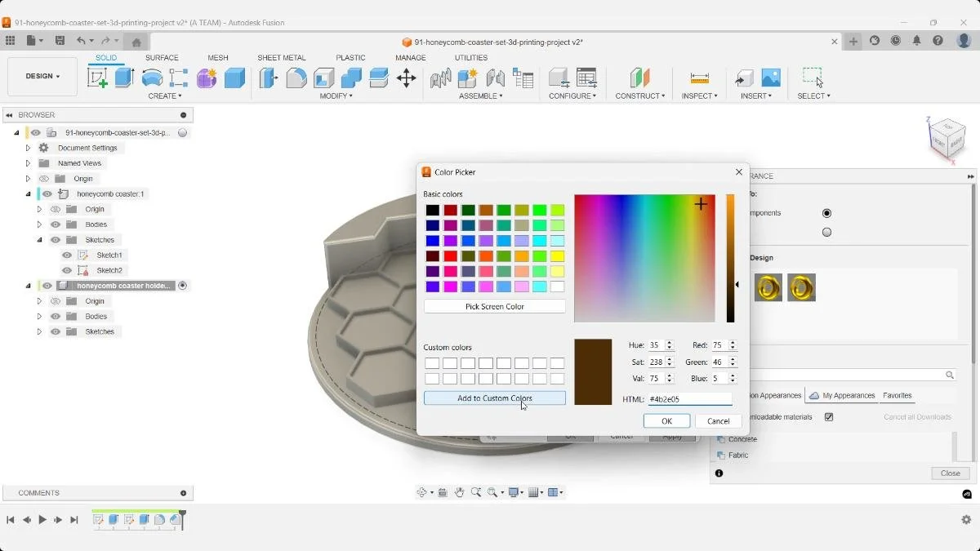Open the Measure tool under Inspect
980x551 pixels.
(x=698, y=78)
